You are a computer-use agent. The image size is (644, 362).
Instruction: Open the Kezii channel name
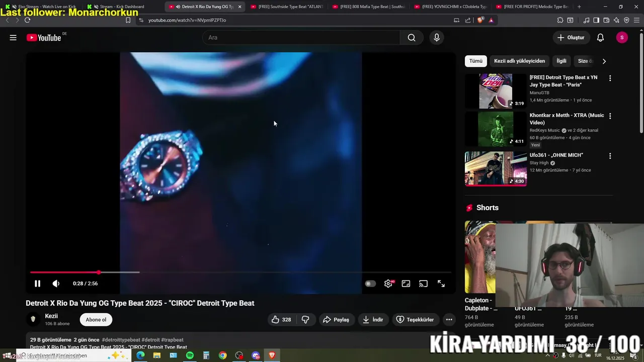[51, 316]
